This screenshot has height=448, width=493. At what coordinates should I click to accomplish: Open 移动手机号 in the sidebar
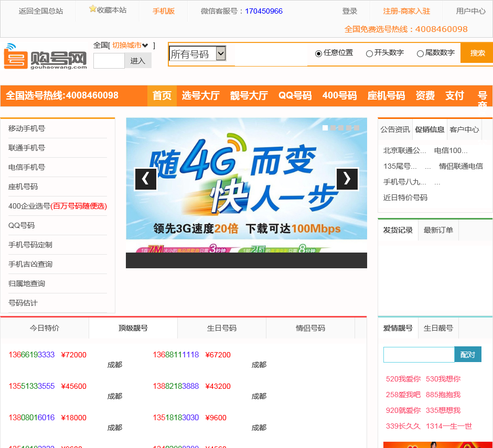click(27, 128)
